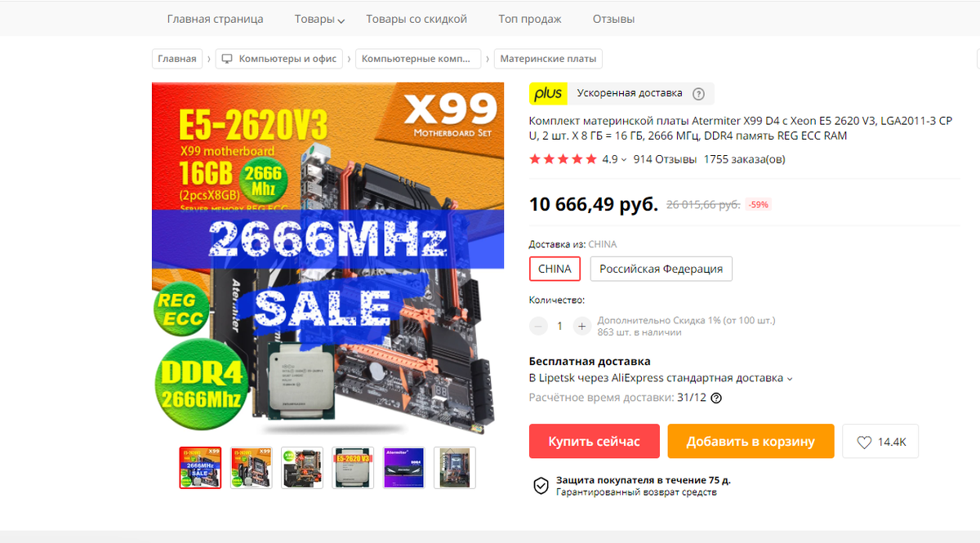
Task: Click the delivery time question mark icon
Action: click(716, 398)
